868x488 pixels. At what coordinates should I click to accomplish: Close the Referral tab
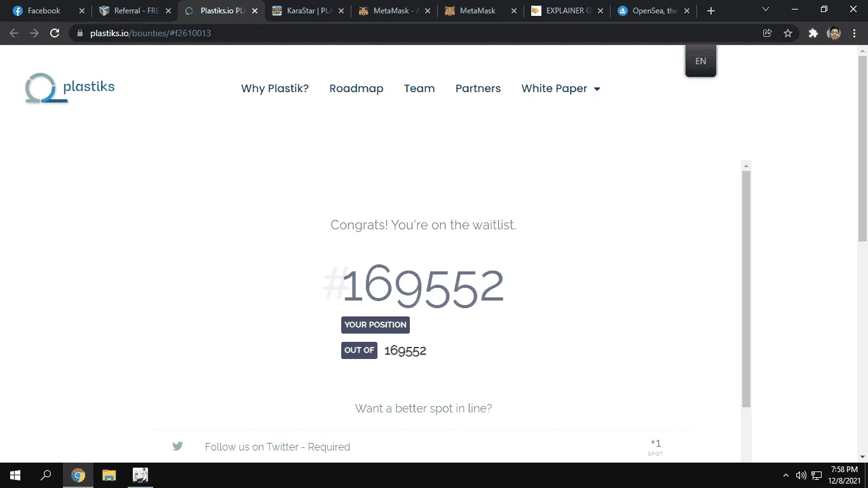[x=168, y=11]
